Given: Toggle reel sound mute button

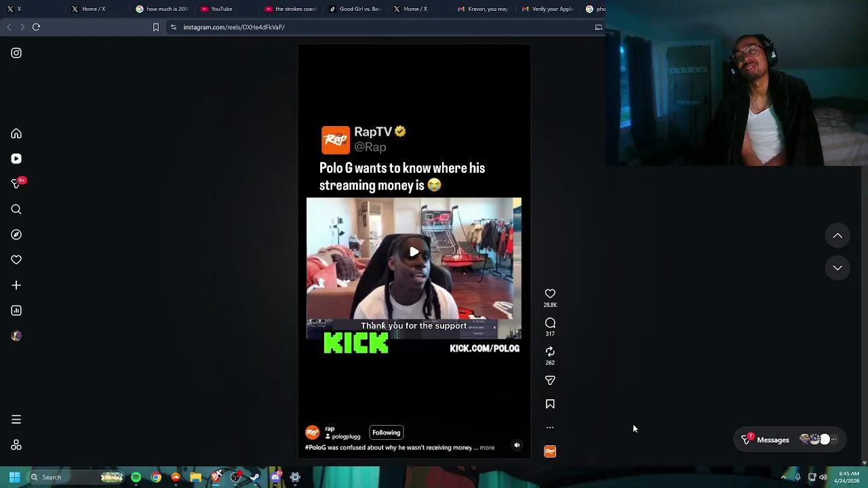Looking at the screenshot, I should (x=517, y=445).
